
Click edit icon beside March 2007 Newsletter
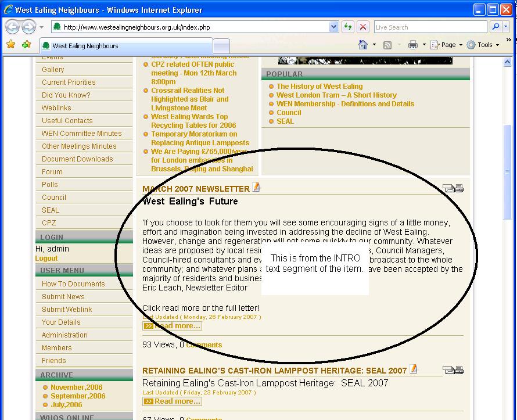[x=256, y=187]
